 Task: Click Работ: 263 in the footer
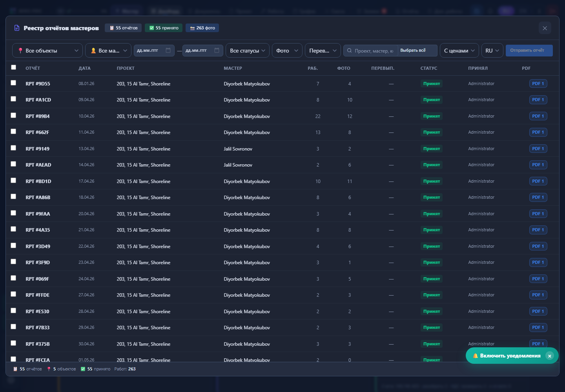[x=125, y=369]
